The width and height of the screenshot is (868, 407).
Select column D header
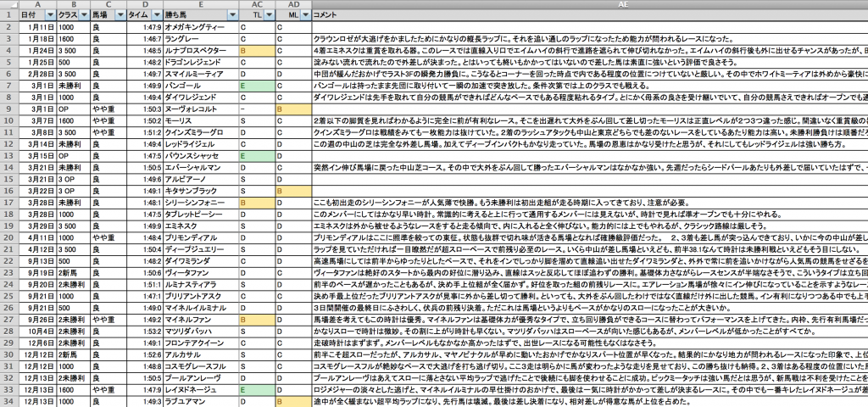pos(145,4)
